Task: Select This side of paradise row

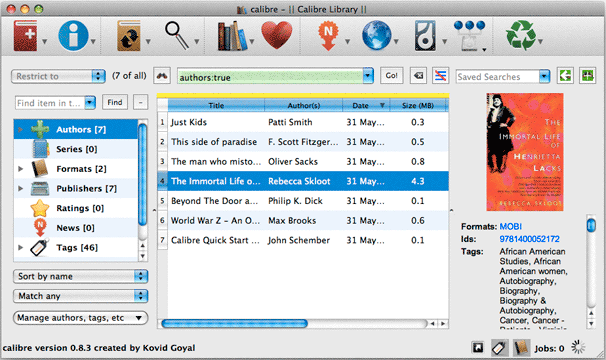Action: pyautogui.click(x=308, y=142)
